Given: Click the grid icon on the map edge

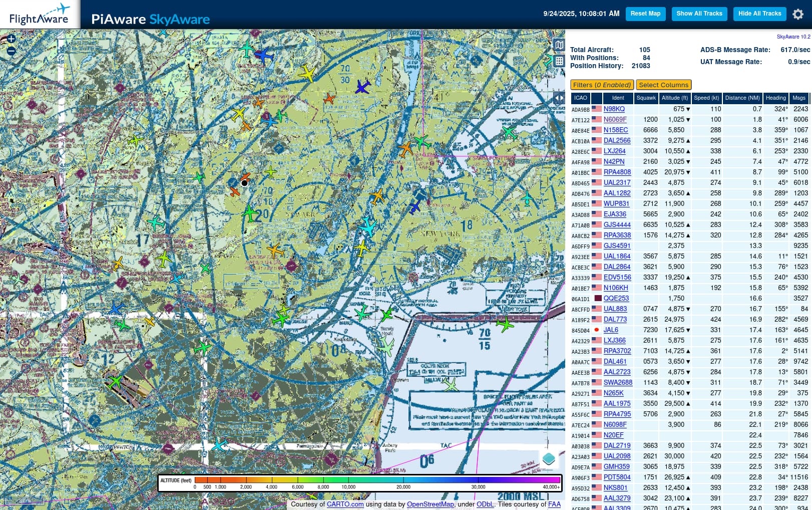Looking at the screenshot, I should 559,61.
